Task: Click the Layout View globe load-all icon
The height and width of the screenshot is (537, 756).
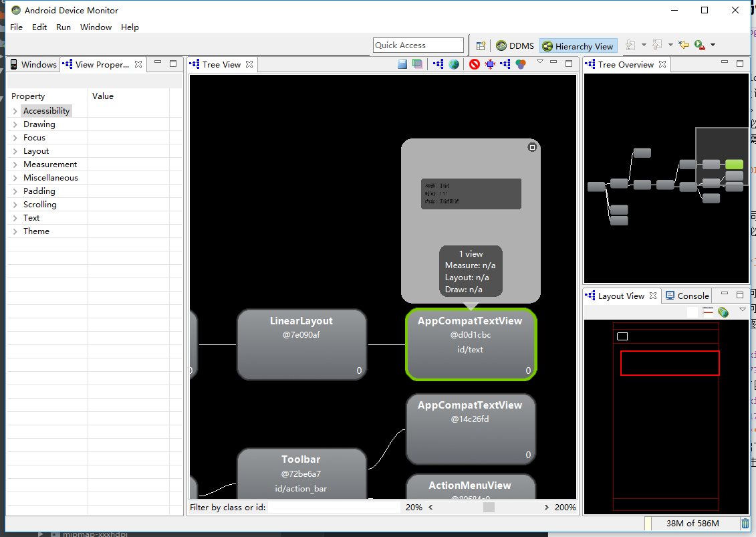Action: [x=723, y=312]
